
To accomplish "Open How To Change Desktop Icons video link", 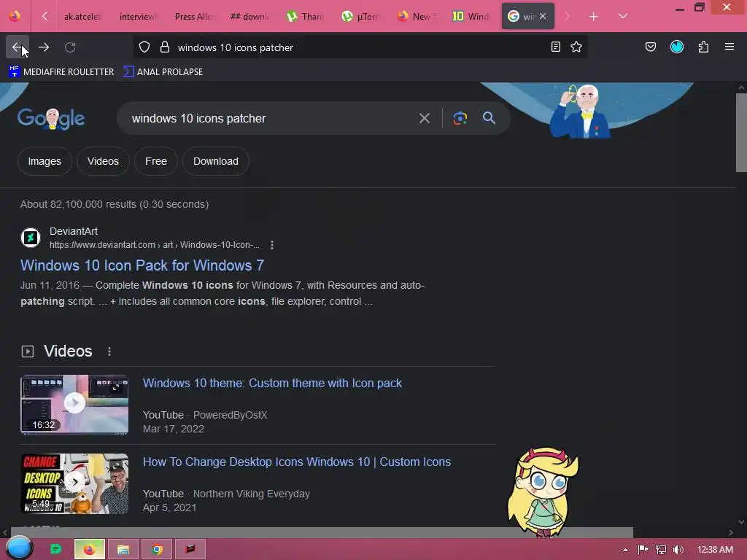I will click(x=297, y=462).
